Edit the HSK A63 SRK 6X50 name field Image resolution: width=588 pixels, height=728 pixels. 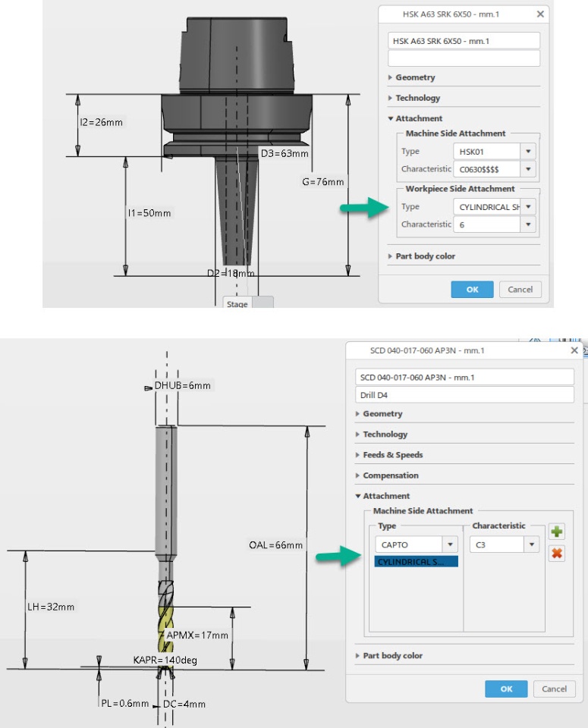[464, 41]
